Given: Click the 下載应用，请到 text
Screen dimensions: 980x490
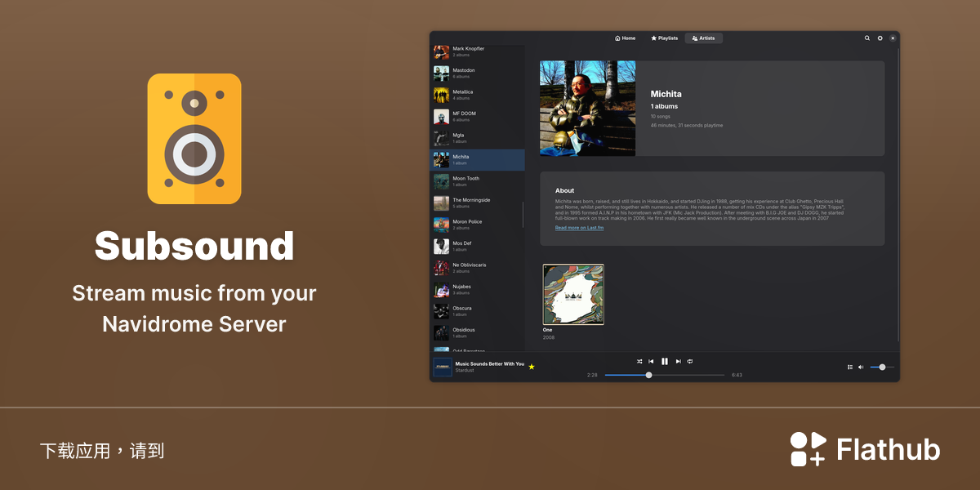Looking at the screenshot, I should (x=102, y=450).
